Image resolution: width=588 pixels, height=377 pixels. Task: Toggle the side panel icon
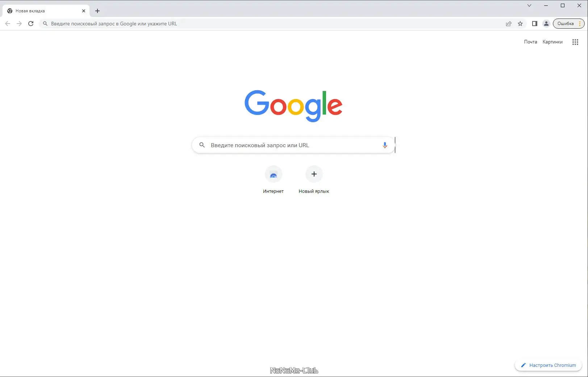click(534, 24)
